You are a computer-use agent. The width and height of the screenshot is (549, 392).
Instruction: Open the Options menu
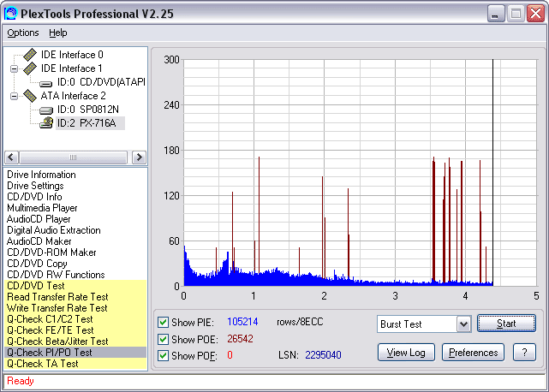point(23,33)
